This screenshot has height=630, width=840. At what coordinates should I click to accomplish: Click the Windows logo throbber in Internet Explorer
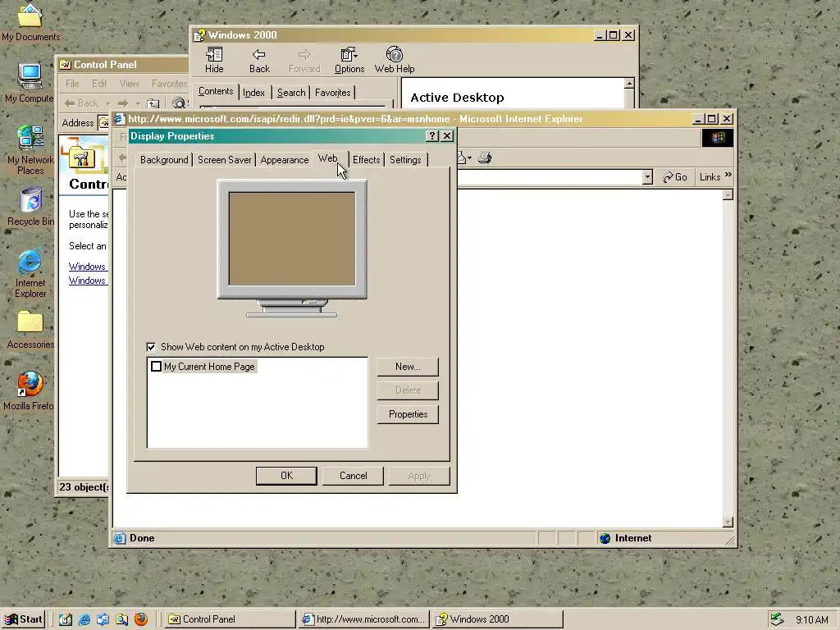pos(717,138)
